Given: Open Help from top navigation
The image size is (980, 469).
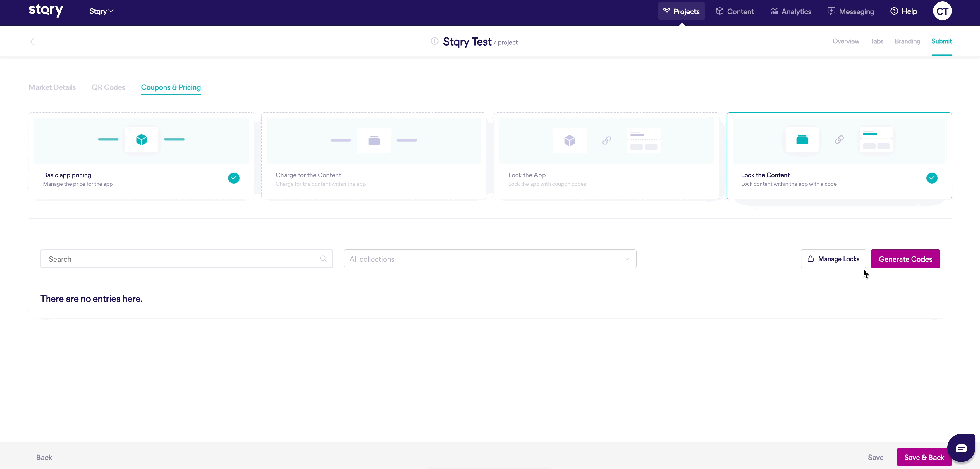Looking at the screenshot, I should point(904,11).
